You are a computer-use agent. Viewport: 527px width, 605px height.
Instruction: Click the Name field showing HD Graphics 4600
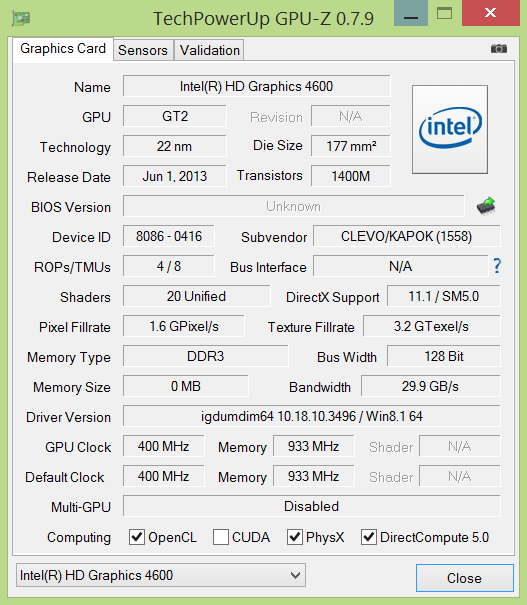tap(257, 86)
